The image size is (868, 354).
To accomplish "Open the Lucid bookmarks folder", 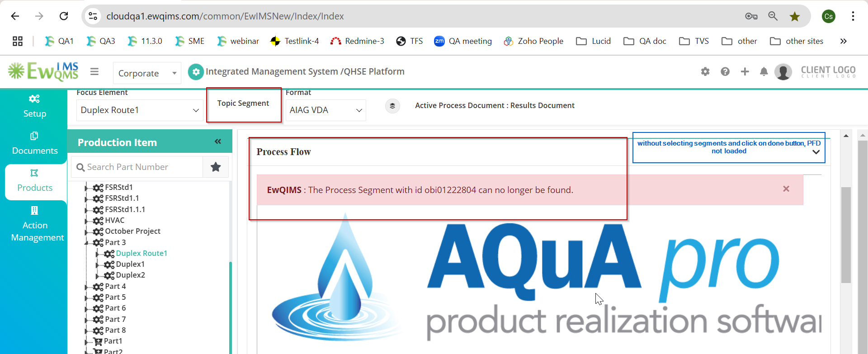I will pyautogui.click(x=593, y=41).
